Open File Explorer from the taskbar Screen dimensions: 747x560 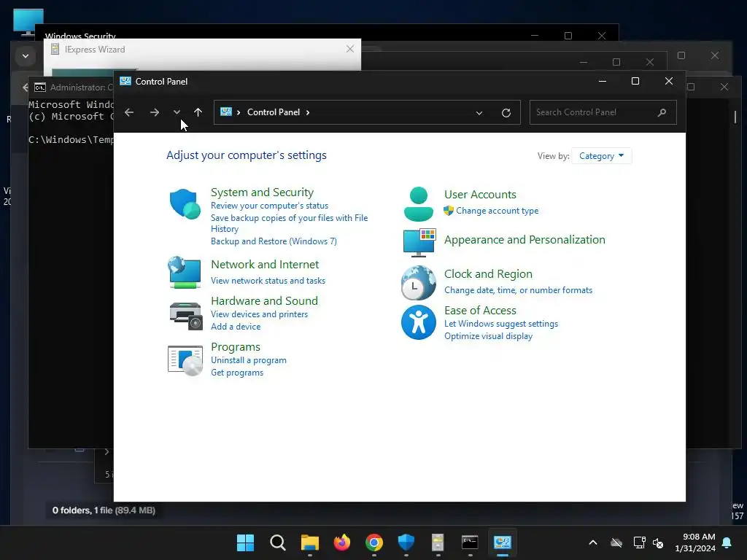pos(309,542)
